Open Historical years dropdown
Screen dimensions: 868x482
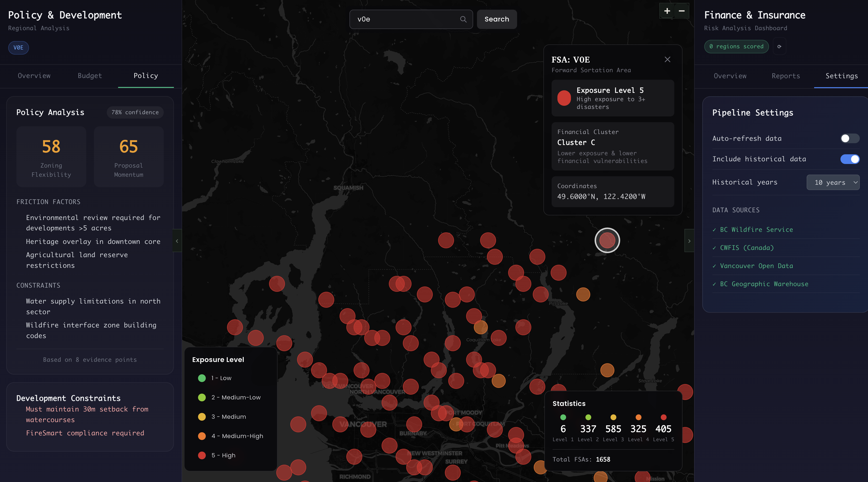click(833, 182)
